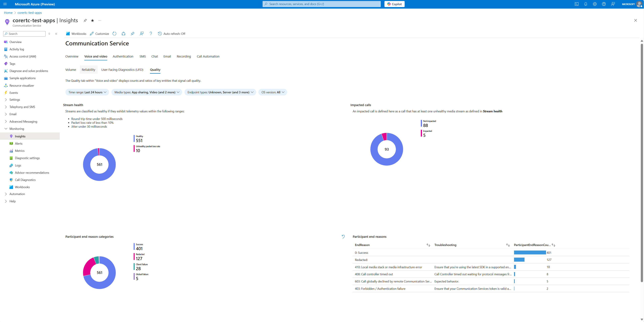Collapse the left navigation sidebar
644x322 pixels.
tap(56, 34)
